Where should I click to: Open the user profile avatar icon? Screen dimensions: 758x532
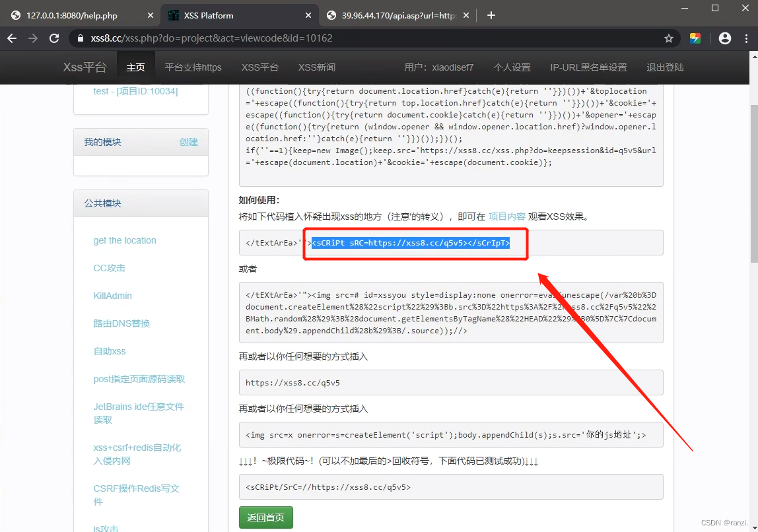coord(724,38)
